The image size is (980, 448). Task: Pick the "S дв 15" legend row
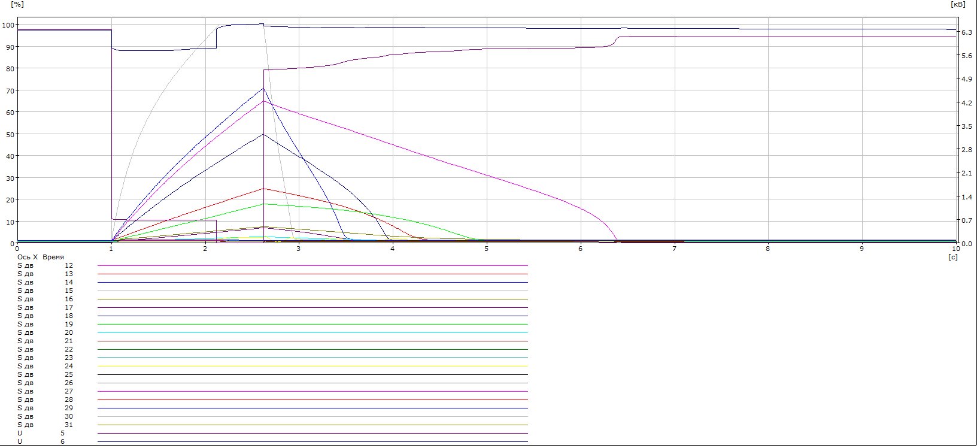[x=272, y=290]
